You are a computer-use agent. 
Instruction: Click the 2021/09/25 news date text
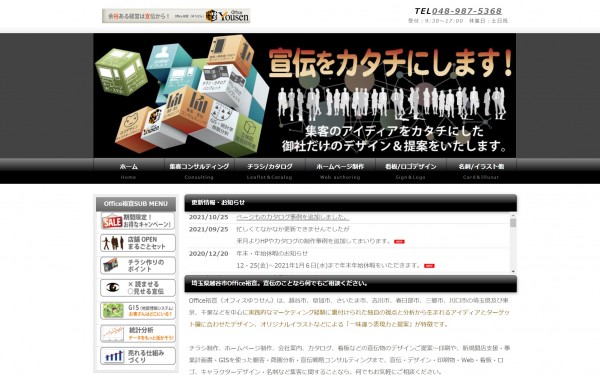coord(209,229)
